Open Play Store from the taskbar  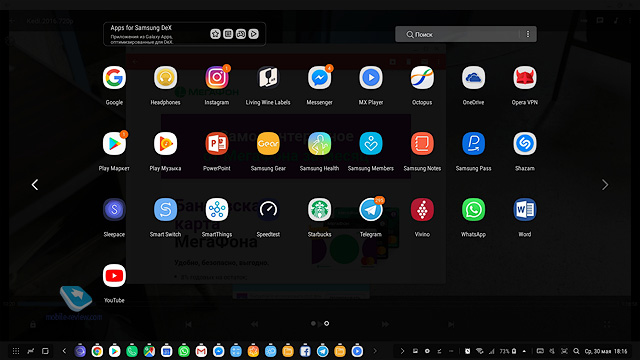click(114, 351)
